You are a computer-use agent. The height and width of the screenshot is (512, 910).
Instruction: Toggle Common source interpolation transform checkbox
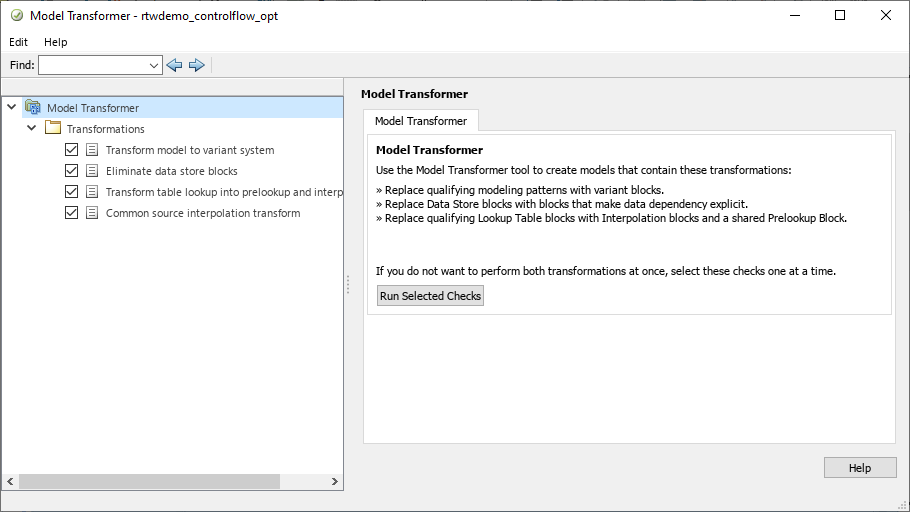pos(71,212)
